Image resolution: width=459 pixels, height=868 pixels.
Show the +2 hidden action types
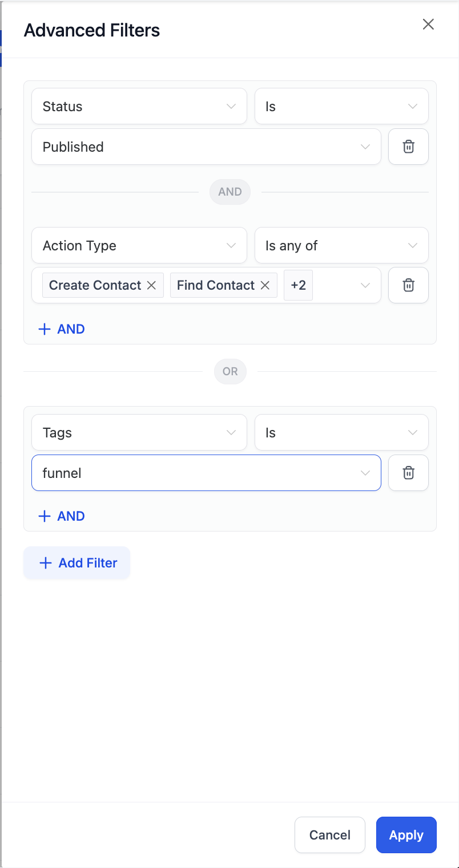pyautogui.click(x=298, y=285)
